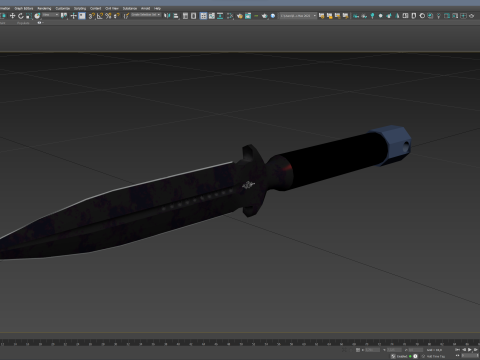The image size is (480, 360).
Task: Click the teal pin icon in toolbar
Action: click(x=372, y=16)
